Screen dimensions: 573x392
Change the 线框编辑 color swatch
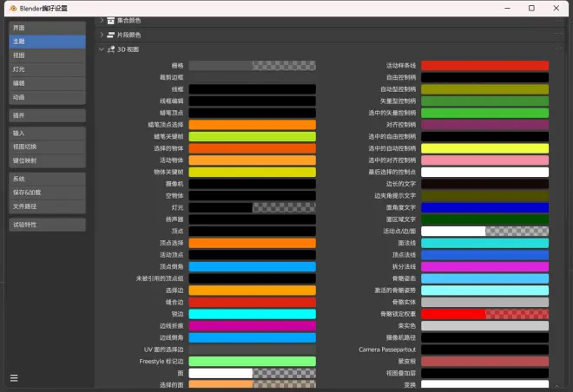click(x=252, y=101)
